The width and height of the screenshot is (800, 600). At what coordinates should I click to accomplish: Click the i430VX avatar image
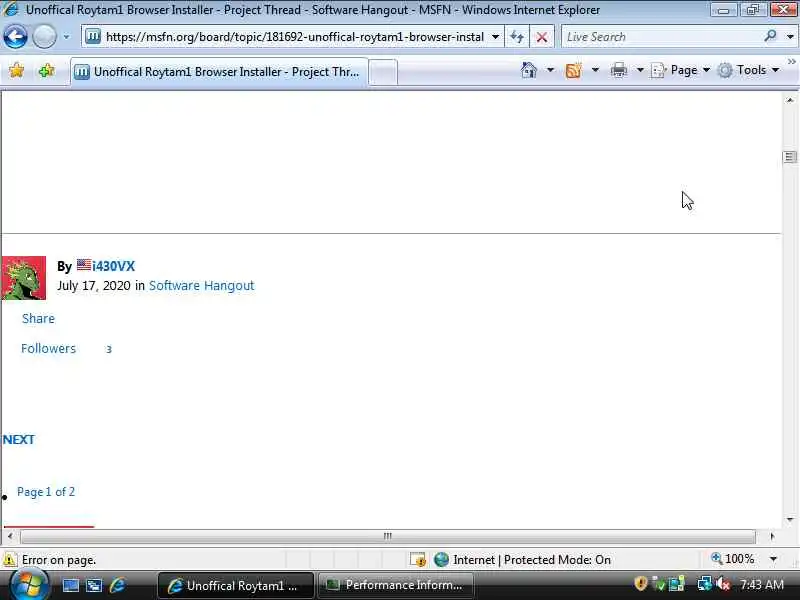tap(23, 278)
